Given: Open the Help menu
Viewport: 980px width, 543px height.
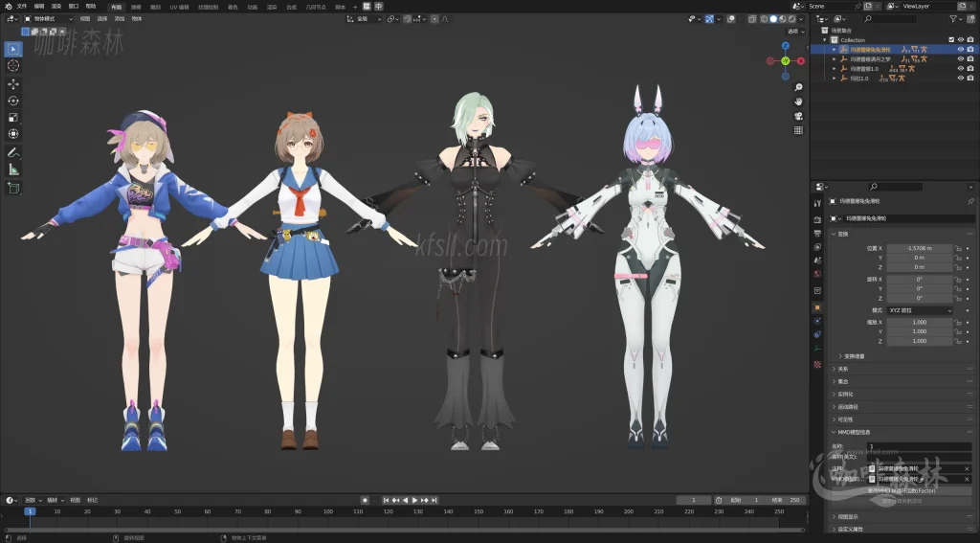Looking at the screenshot, I should coord(91,7).
